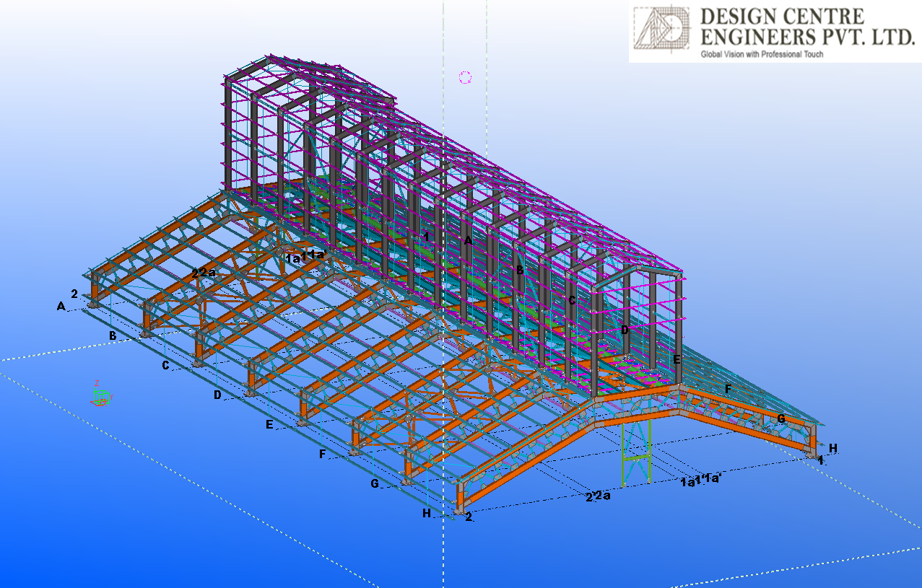Select grid label I on the tall wall
The width and height of the screenshot is (922, 588).
tap(427, 236)
